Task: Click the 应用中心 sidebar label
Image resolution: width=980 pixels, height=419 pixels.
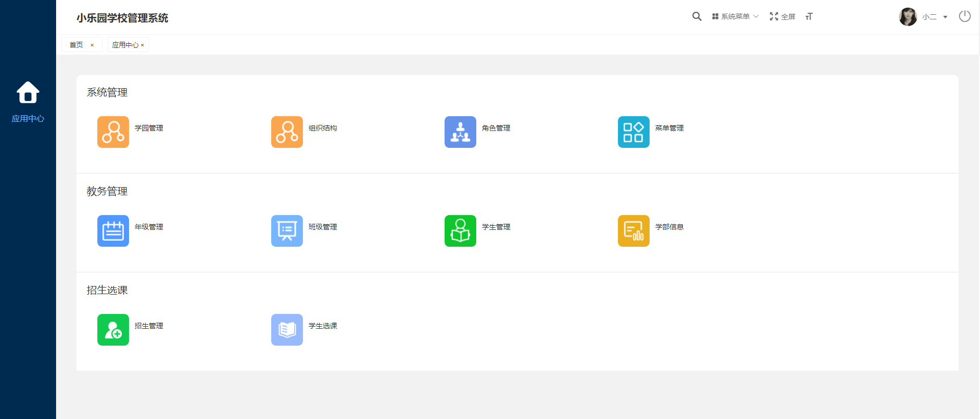Action: (x=28, y=119)
